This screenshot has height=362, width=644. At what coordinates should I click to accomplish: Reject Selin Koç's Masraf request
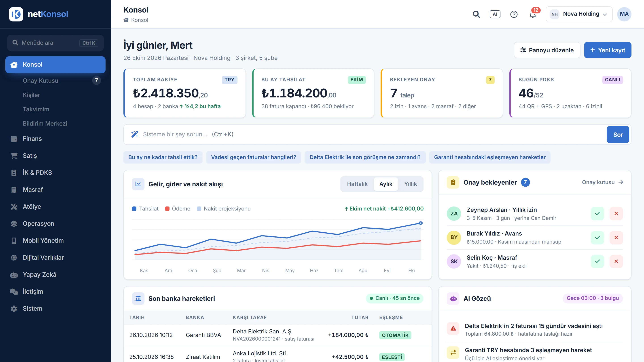616,261
